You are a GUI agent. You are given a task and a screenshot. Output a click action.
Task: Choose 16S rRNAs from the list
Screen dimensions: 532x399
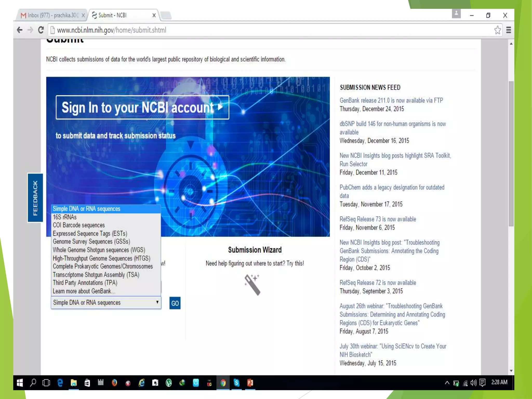pyautogui.click(x=65, y=217)
